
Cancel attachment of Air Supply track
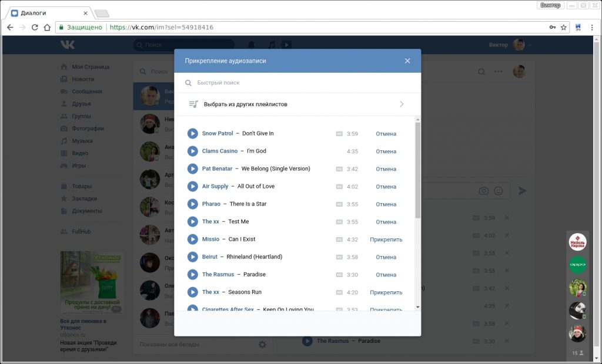click(x=386, y=187)
